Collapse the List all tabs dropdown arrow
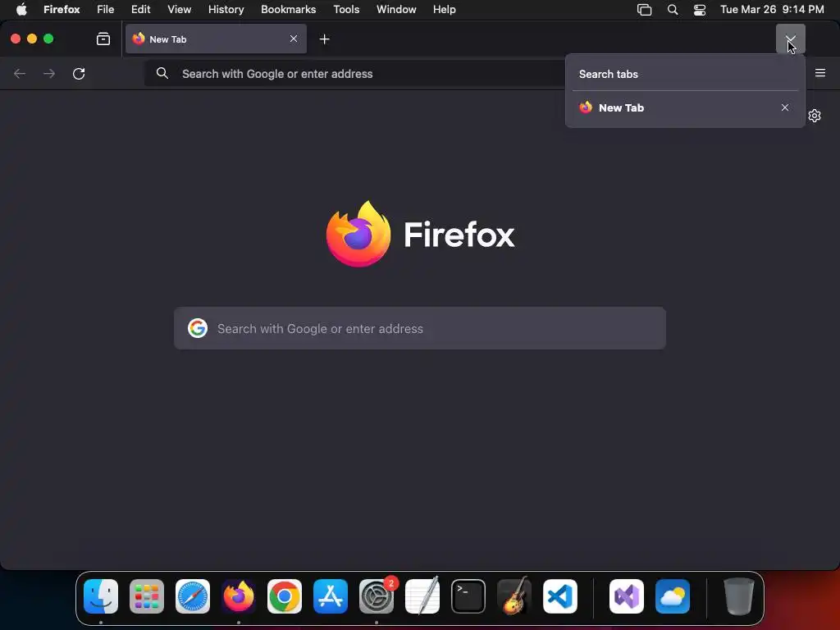 790,39
